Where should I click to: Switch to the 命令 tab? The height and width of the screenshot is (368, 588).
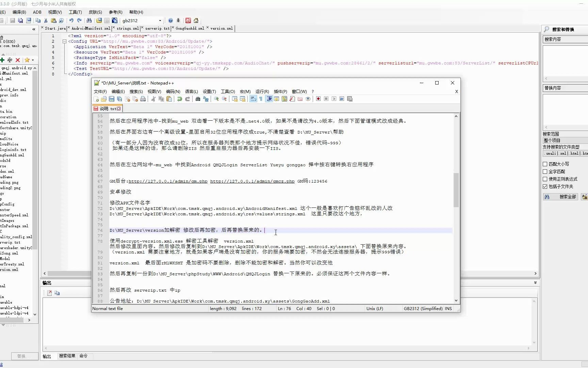[84, 356]
